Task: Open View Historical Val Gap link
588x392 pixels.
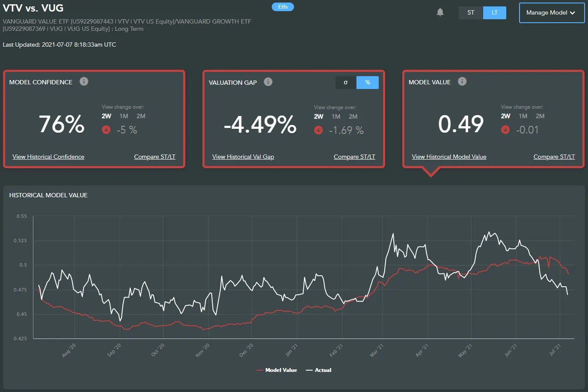Action: [243, 157]
